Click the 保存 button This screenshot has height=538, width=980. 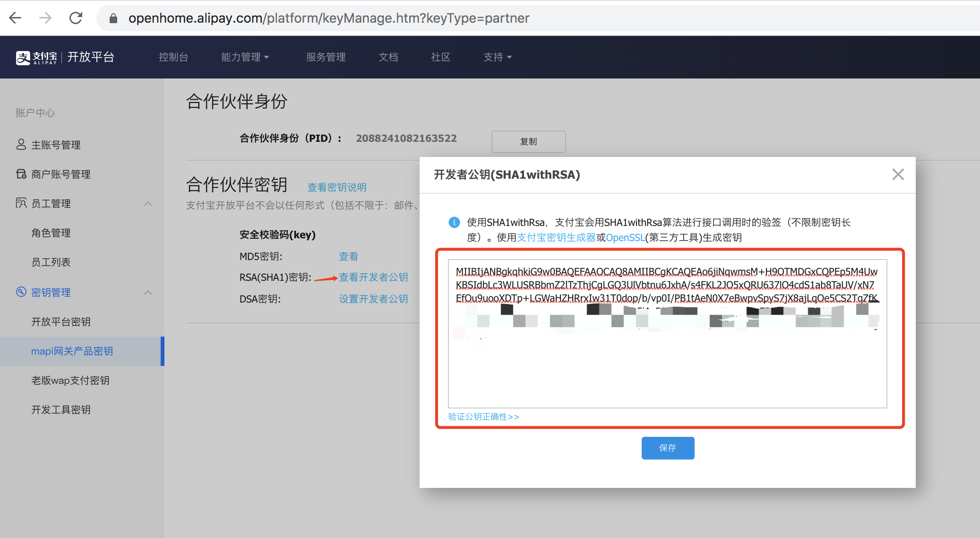point(668,448)
